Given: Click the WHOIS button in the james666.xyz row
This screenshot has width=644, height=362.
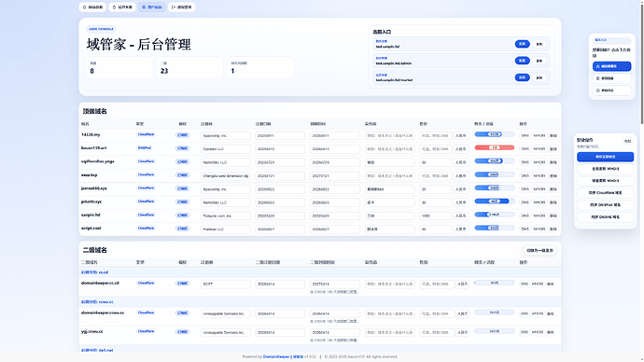Looking at the screenshot, I should [539, 188].
